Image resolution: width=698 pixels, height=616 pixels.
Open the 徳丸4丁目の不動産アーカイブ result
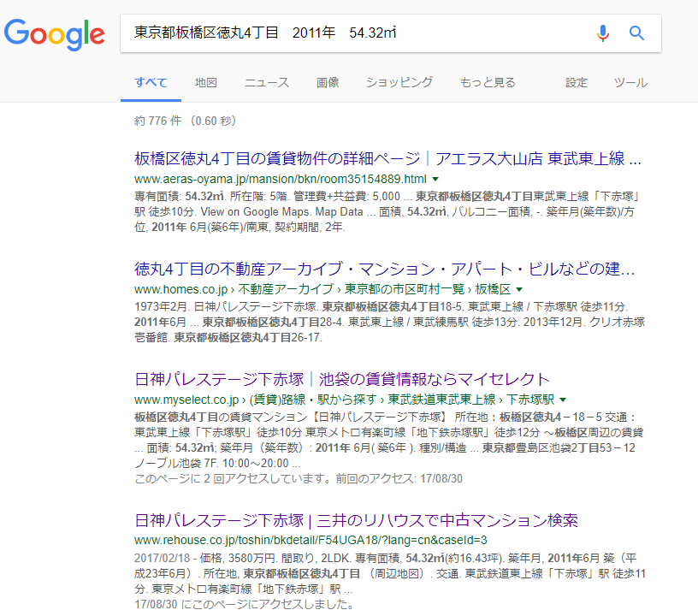(385, 269)
